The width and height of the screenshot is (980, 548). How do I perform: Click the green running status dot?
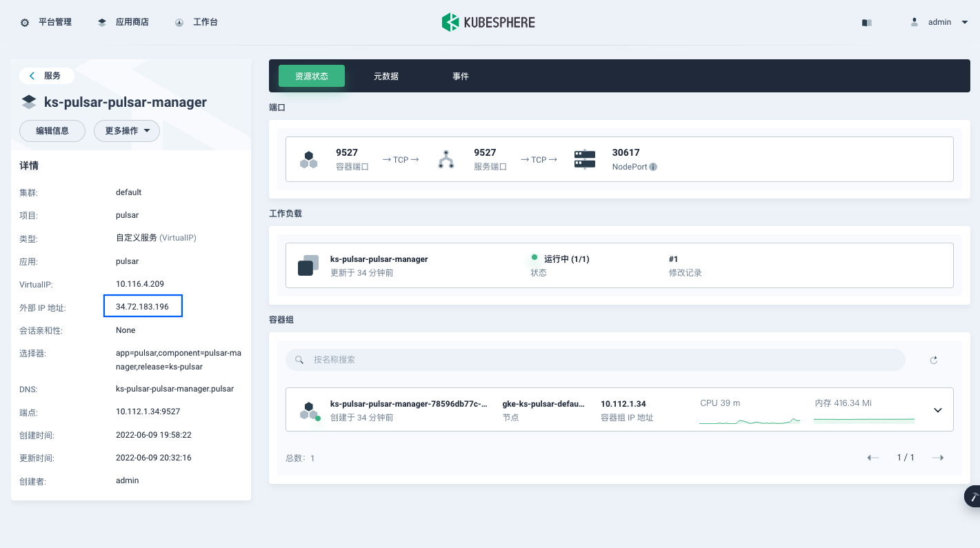534,257
